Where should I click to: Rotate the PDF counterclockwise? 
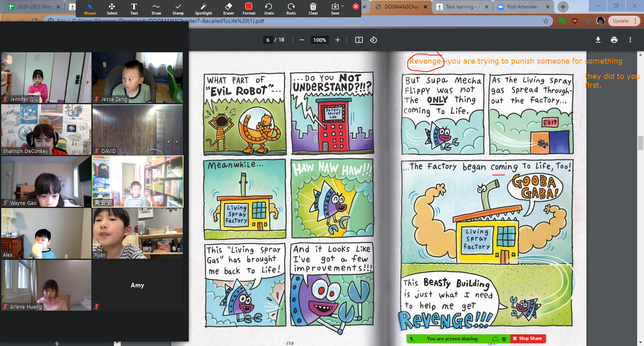coord(374,40)
